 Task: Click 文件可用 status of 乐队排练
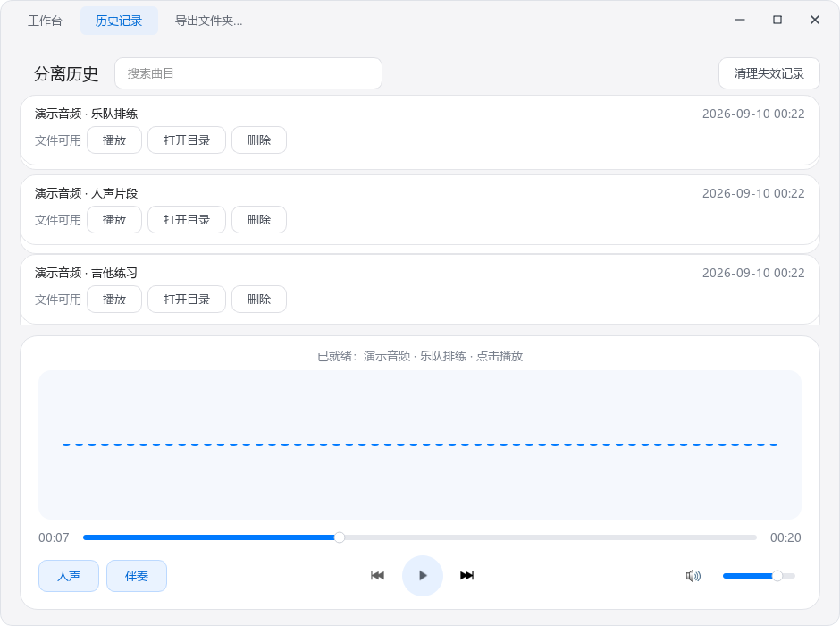click(x=58, y=140)
